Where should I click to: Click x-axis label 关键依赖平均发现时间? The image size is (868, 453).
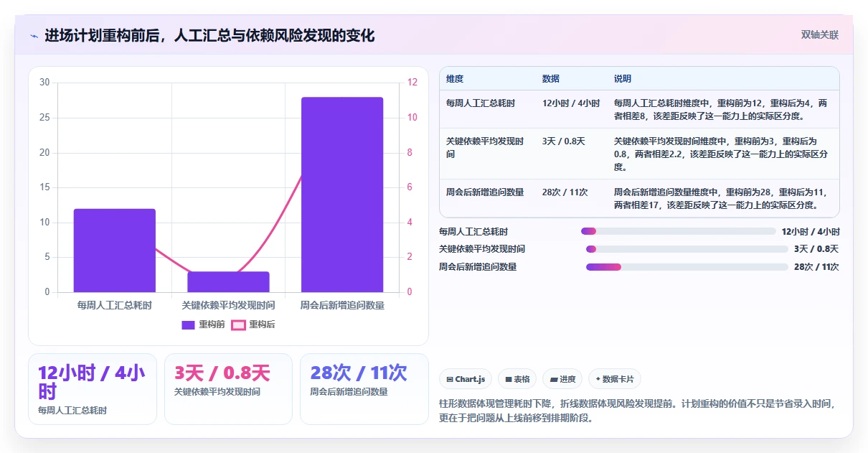228,305
